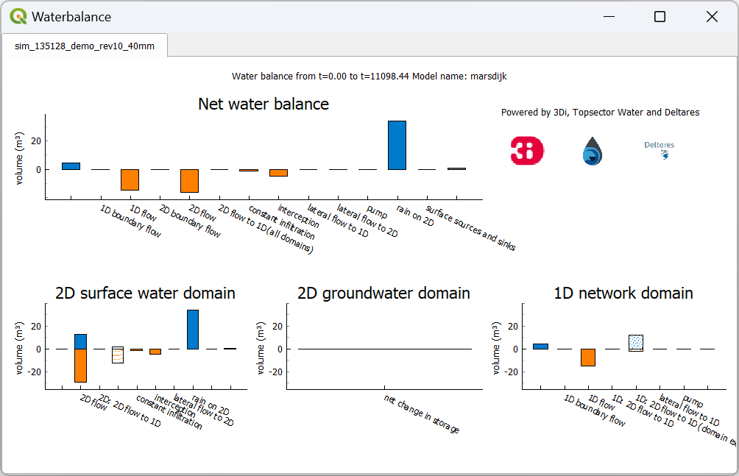Click 'Powered by 3Di, Topsector Water and Deltares' text
Image resolution: width=739 pixels, height=476 pixels.
coord(600,112)
